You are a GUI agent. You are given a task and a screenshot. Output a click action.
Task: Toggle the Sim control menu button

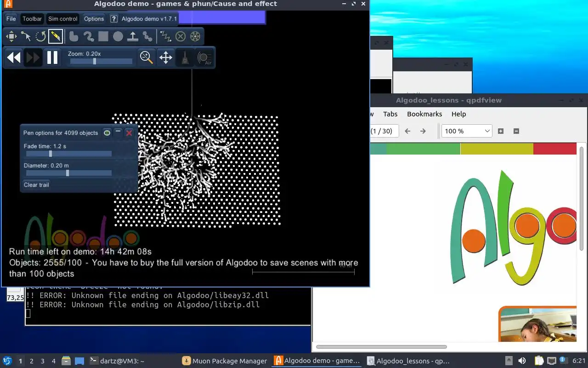(x=62, y=19)
